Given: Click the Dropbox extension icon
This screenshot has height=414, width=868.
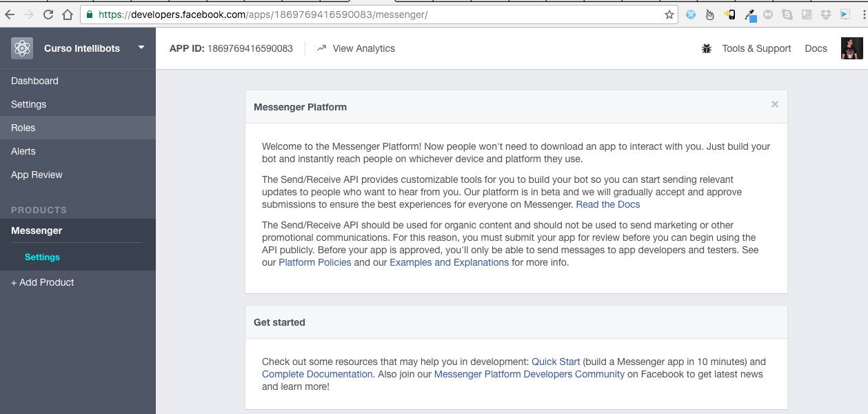Looking at the screenshot, I should tap(826, 14).
